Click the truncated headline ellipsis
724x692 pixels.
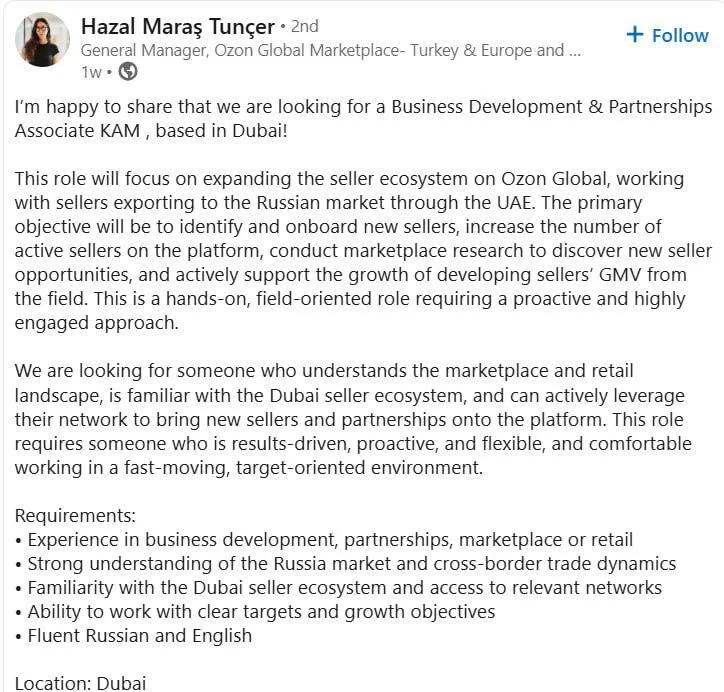pos(574,49)
